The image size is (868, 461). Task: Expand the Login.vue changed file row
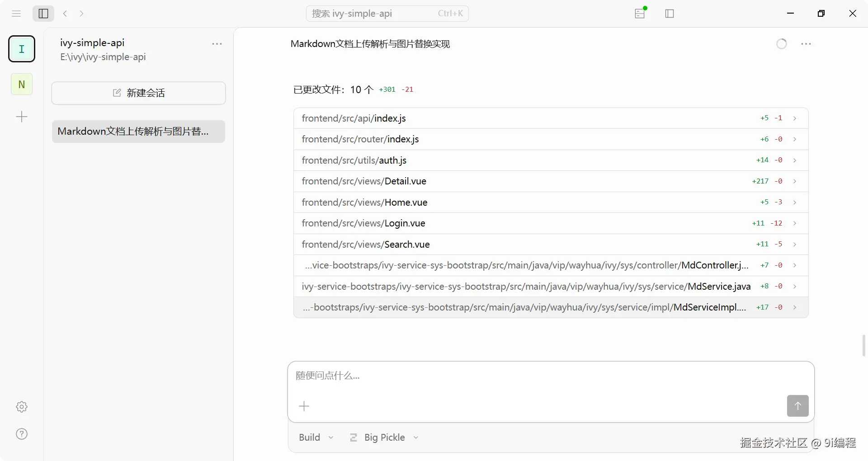(x=551, y=223)
